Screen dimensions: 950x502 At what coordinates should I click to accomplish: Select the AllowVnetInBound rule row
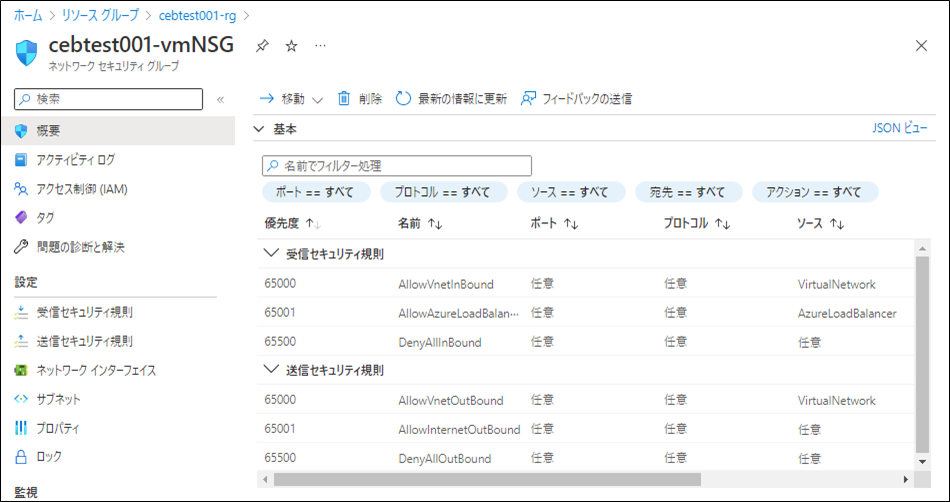(x=585, y=283)
